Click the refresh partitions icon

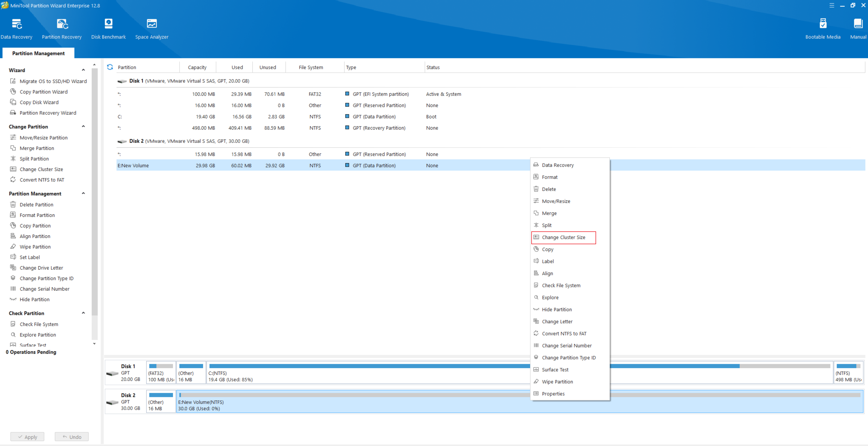click(x=110, y=67)
